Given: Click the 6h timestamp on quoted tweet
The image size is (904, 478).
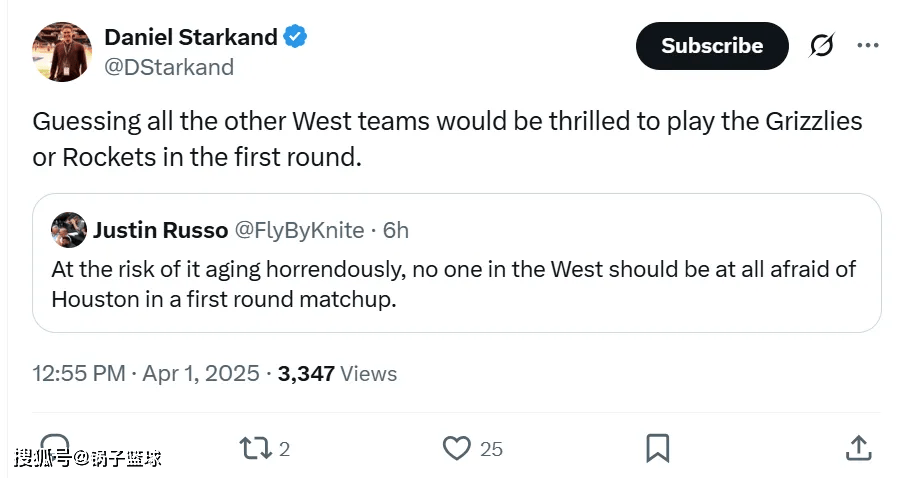Looking at the screenshot, I should pos(396,230).
